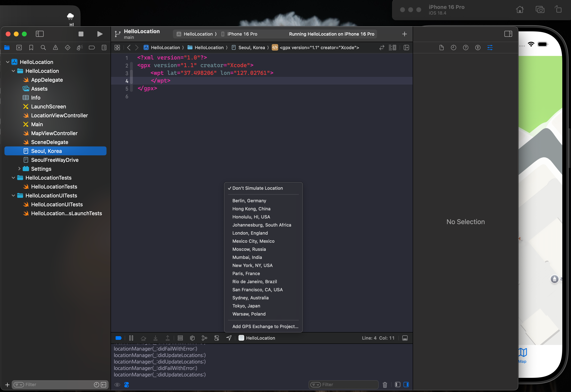Pause program execution
The height and width of the screenshot is (392, 571).
click(x=131, y=338)
